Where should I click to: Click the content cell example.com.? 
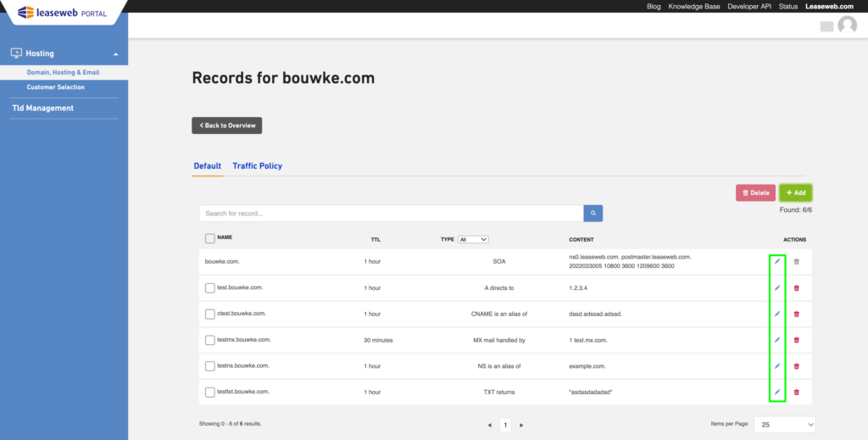pyautogui.click(x=587, y=366)
